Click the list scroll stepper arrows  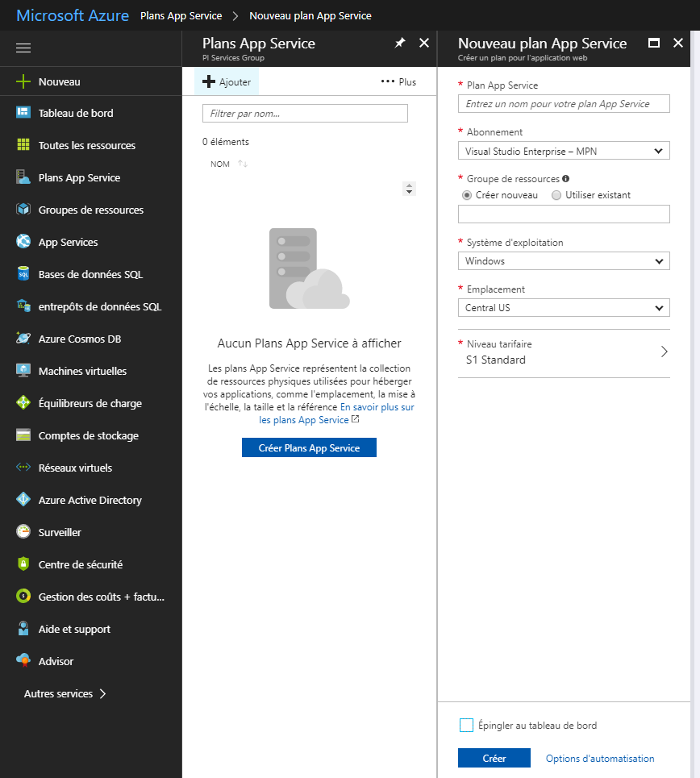[409, 189]
